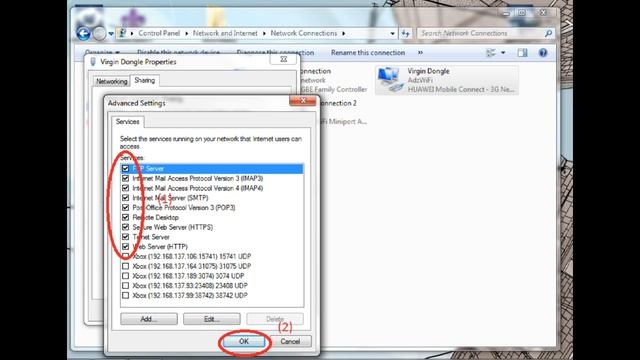Click the refresh button beside address bar
Image resolution: width=640 pixels, height=360 pixels.
[x=406, y=33]
